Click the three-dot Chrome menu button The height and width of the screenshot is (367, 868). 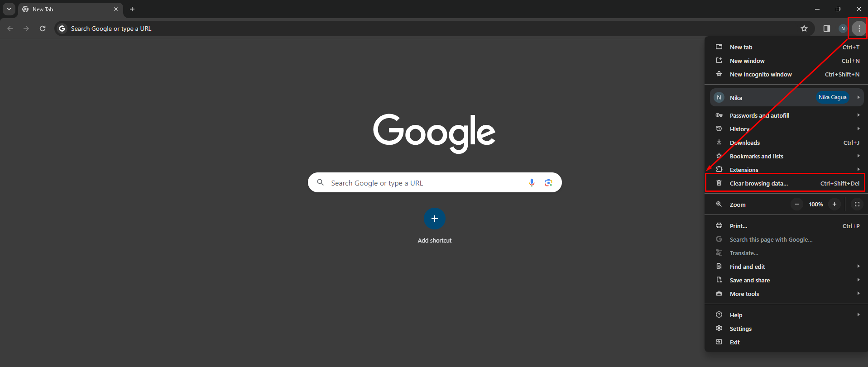[x=859, y=29]
